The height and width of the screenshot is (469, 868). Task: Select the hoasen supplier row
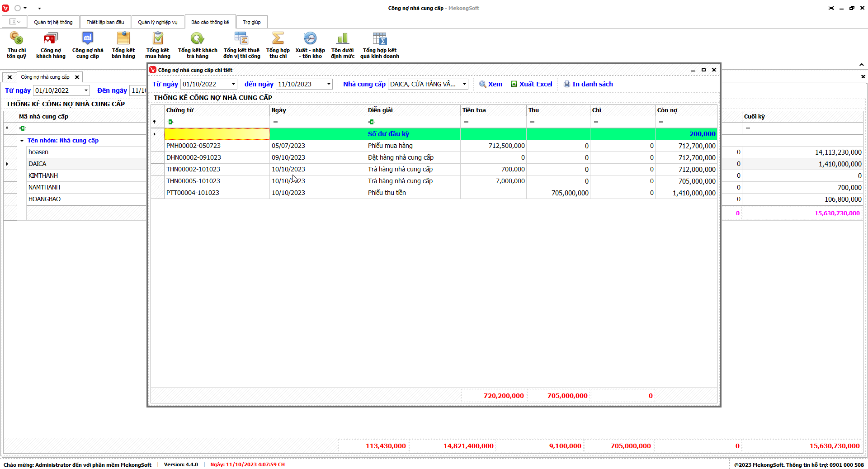pyautogui.click(x=38, y=152)
